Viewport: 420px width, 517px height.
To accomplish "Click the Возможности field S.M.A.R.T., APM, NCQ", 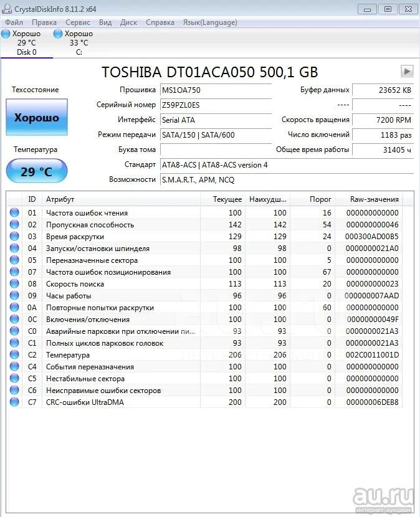I will [287, 179].
